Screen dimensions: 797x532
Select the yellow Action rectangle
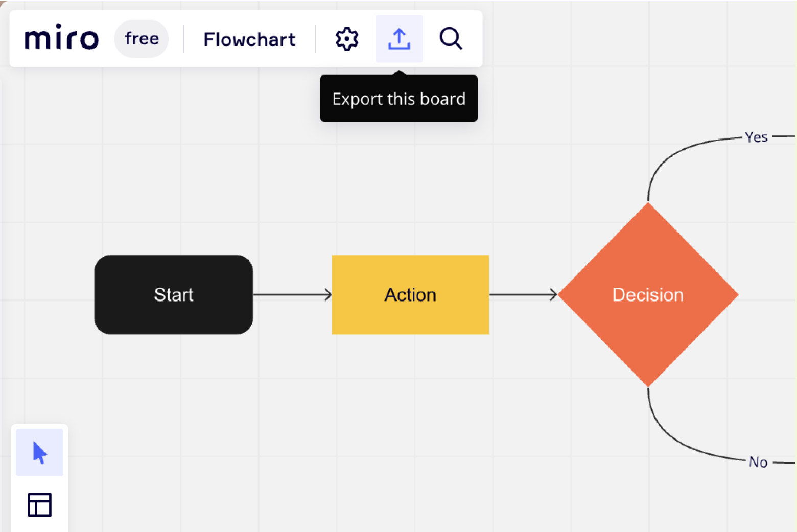tap(410, 294)
